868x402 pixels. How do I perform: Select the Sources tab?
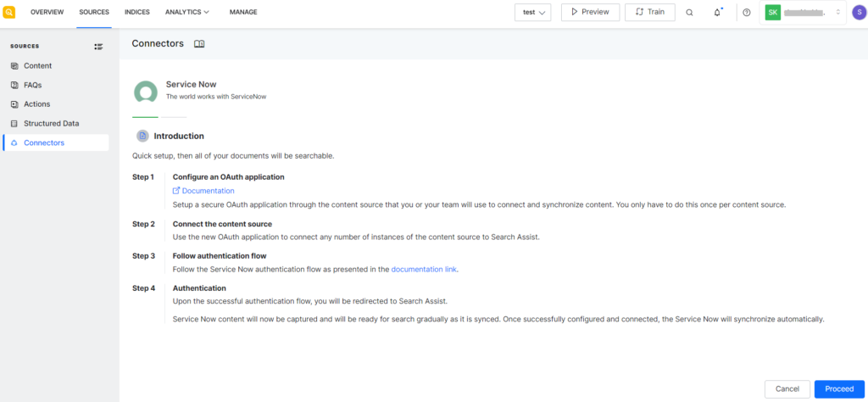94,12
